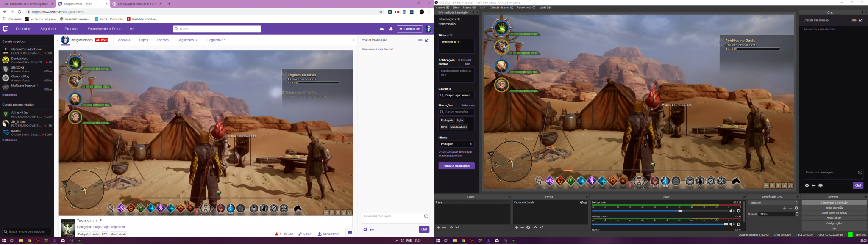Focus the Buscar marcações tag field in OBS
868x245 pixels.
456,112
